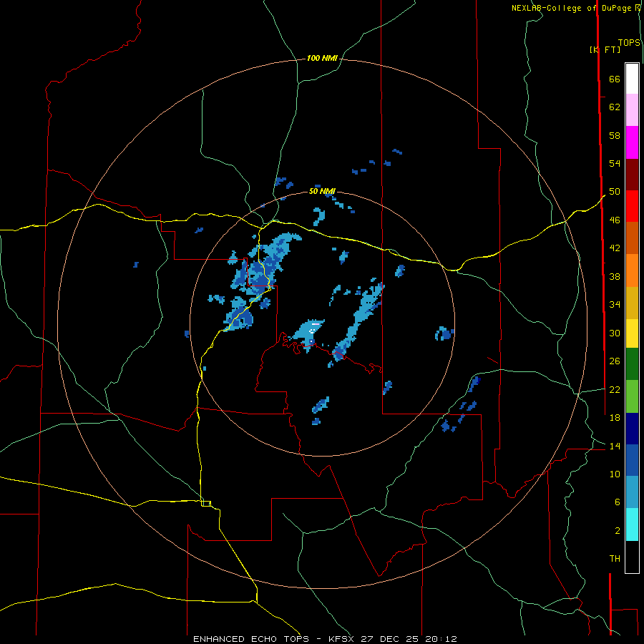Click the '46' value on the legend
The width and height of the screenshot is (644, 644).
click(615, 220)
